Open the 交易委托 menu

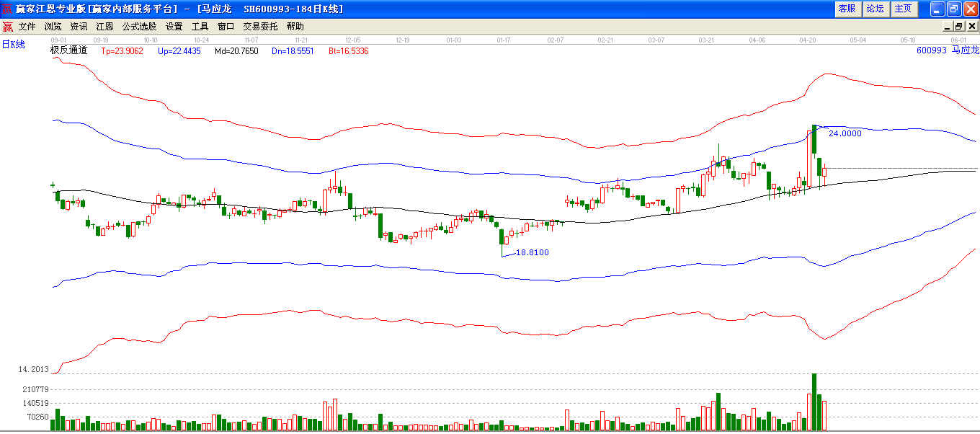pos(261,27)
